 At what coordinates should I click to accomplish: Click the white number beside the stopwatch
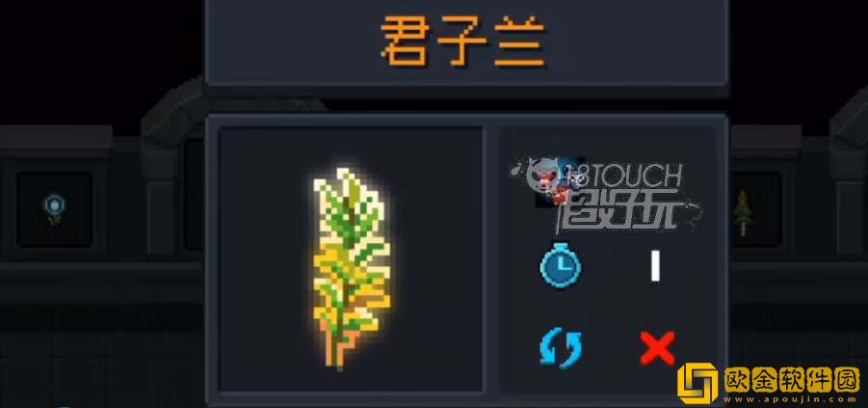point(655,265)
